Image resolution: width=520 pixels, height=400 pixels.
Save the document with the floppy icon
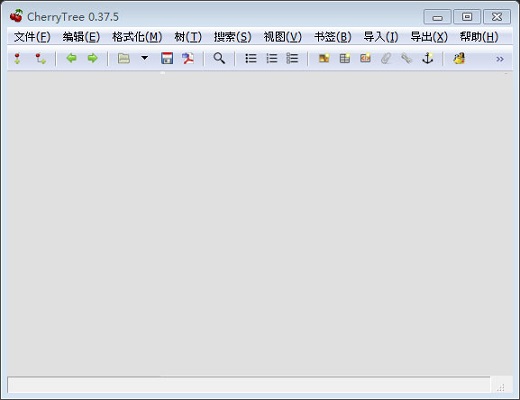point(167,58)
